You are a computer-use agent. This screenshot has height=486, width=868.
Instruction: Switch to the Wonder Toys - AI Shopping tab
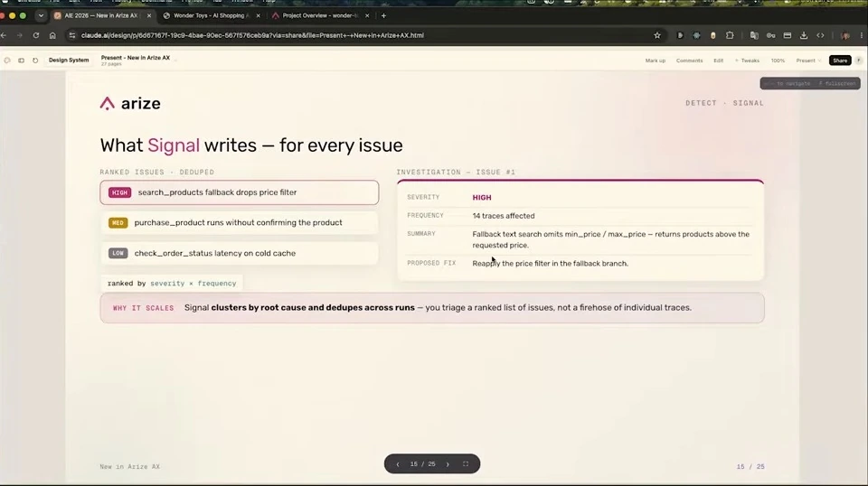[x=212, y=15]
